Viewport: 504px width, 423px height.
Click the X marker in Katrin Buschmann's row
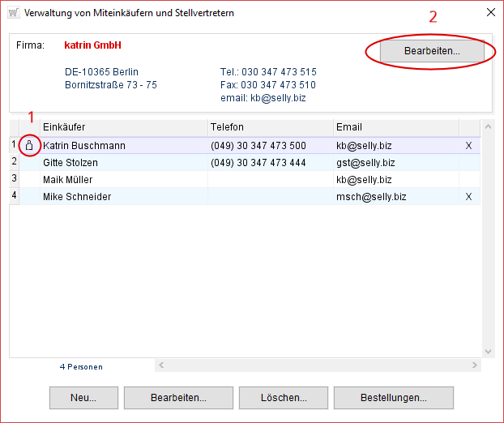(x=468, y=146)
